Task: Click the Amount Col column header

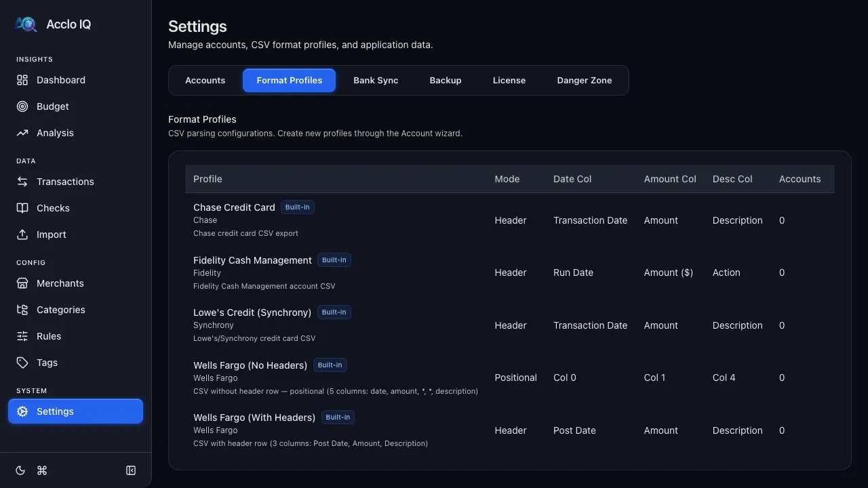Action: tap(670, 179)
